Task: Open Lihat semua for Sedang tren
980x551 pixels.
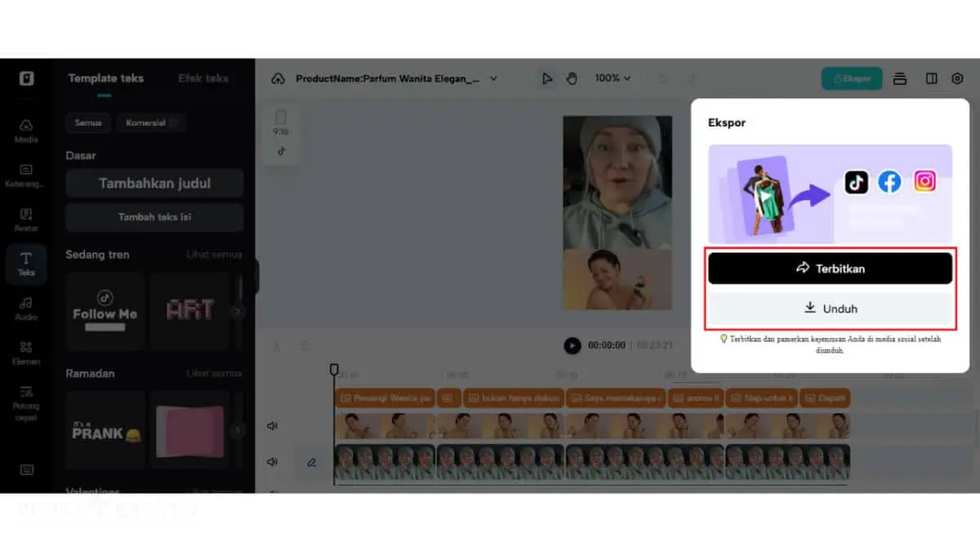Action: (x=214, y=255)
